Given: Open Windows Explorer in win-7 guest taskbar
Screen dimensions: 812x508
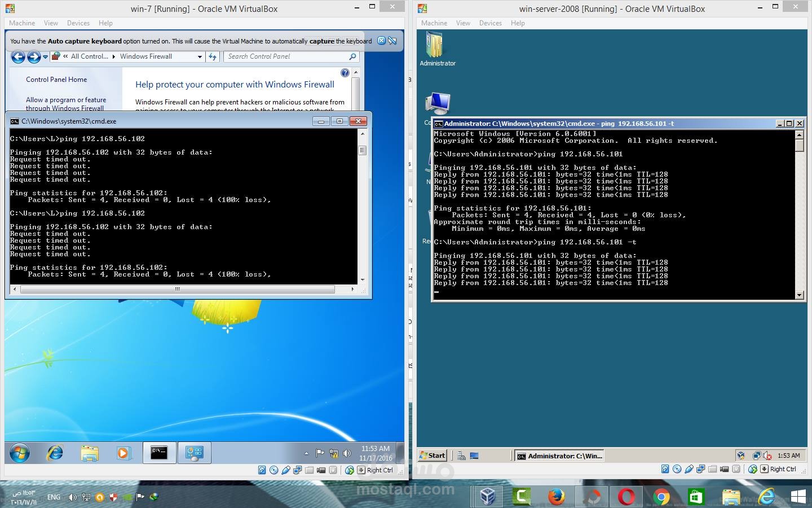Looking at the screenshot, I should point(89,453).
